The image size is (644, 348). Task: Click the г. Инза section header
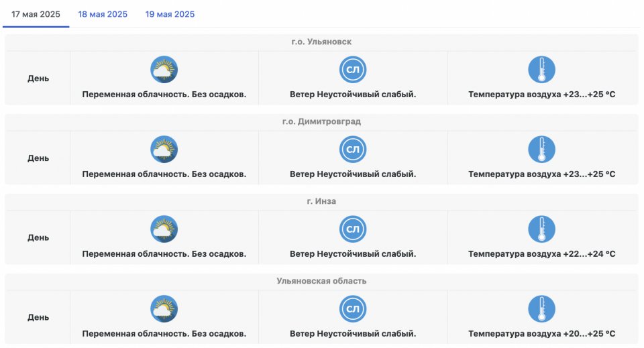[x=321, y=202]
